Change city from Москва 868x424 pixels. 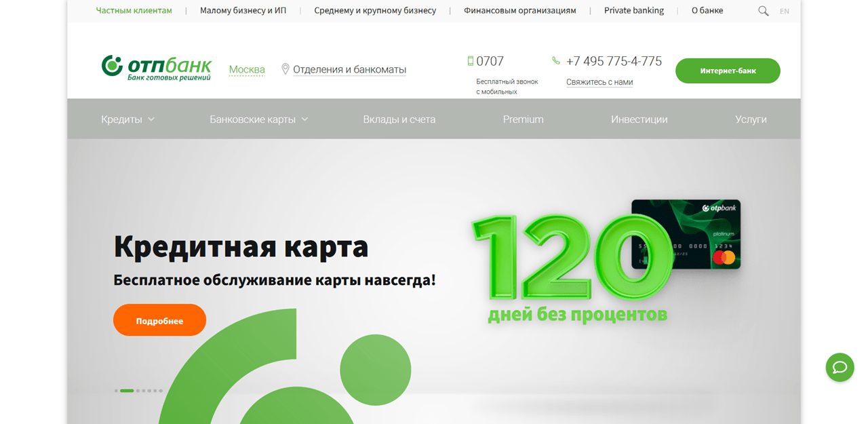click(247, 69)
